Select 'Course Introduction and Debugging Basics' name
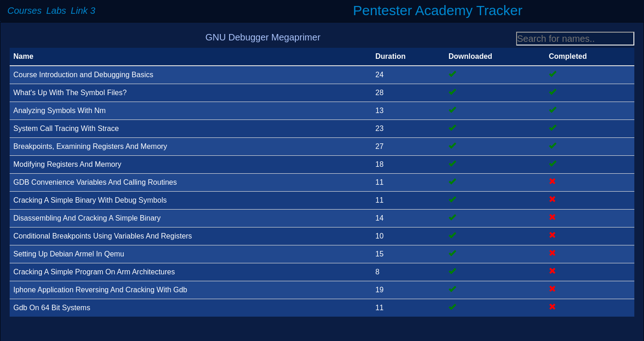 [83, 75]
